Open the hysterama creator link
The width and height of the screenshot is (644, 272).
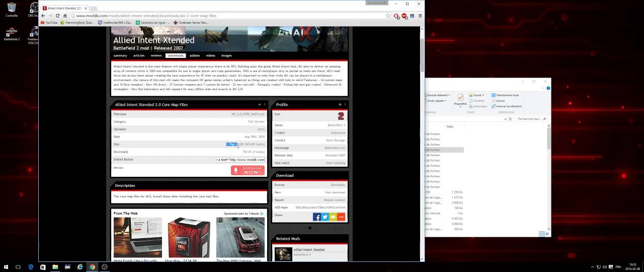click(338, 132)
